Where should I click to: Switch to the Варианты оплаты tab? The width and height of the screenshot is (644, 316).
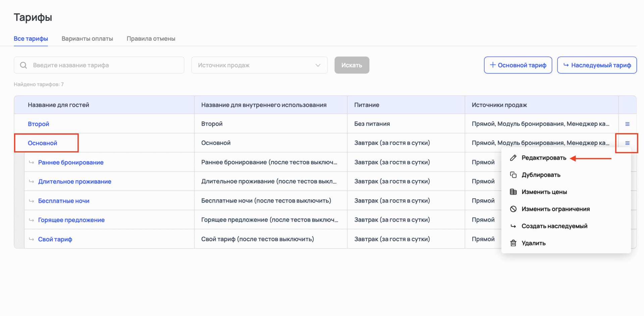click(x=87, y=39)
